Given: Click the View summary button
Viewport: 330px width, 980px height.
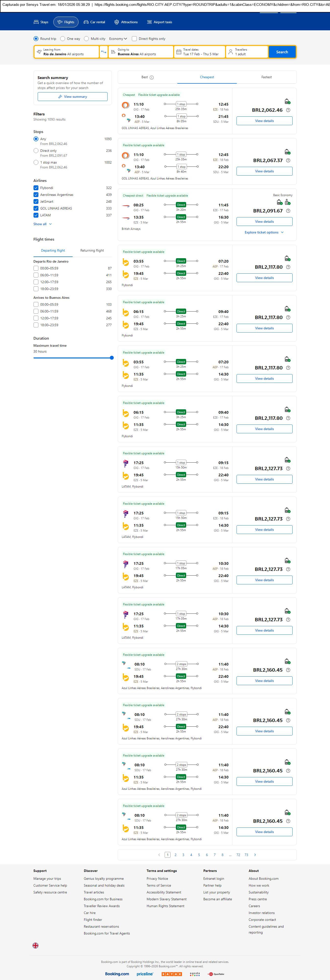Looking at the screenshot, I should click(x=72, y=97).
